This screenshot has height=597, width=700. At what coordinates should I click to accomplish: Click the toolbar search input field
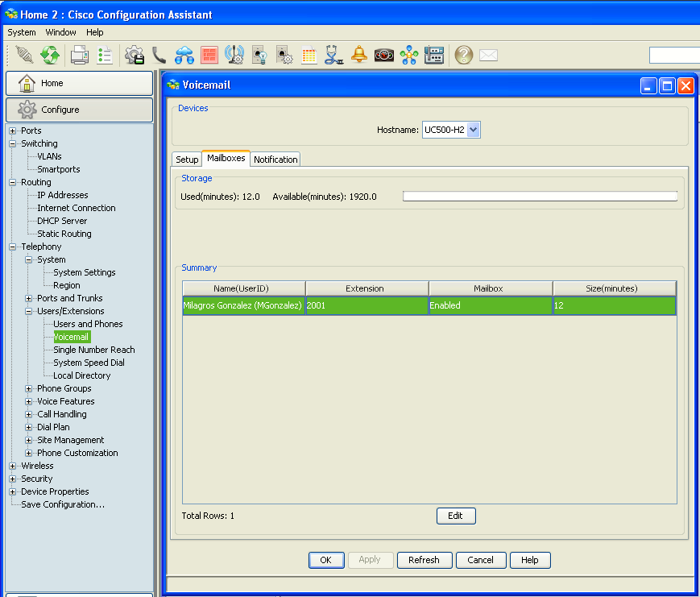click(674, 55)
